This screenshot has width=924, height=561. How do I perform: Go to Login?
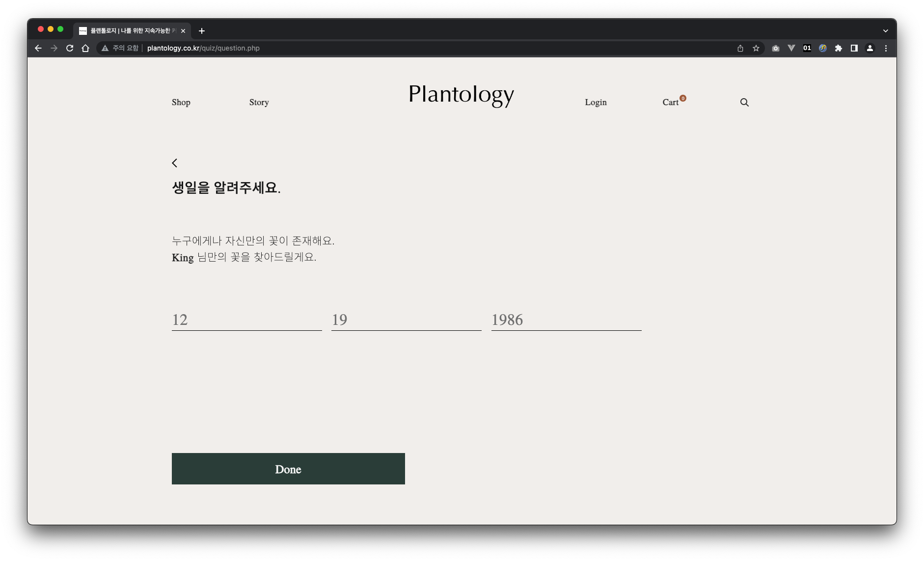pos(596,102)
